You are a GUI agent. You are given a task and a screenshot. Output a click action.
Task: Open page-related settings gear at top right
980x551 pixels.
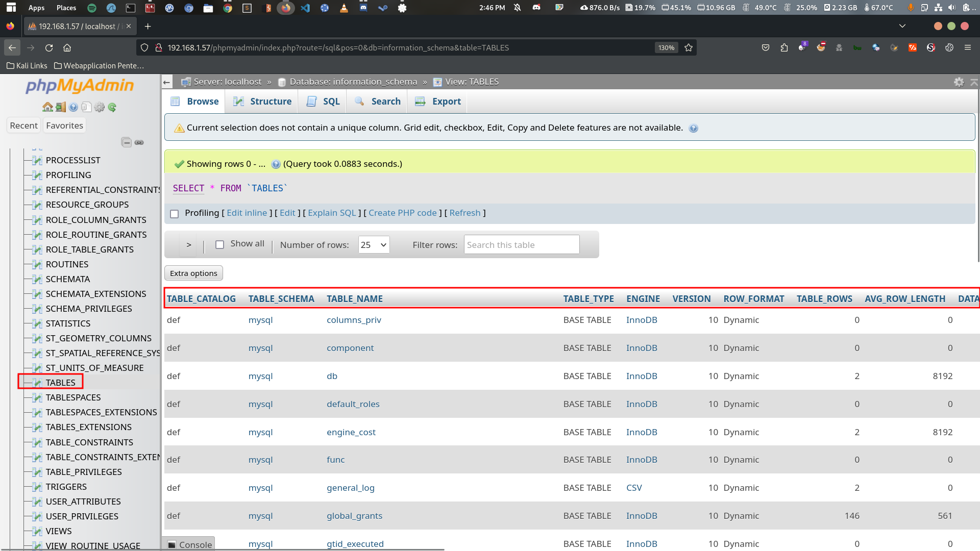pyautogui.click(x=959, y=82)
